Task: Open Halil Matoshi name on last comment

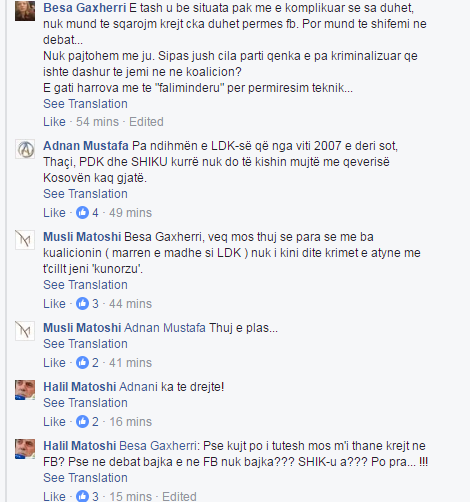Action: [80, 446]
